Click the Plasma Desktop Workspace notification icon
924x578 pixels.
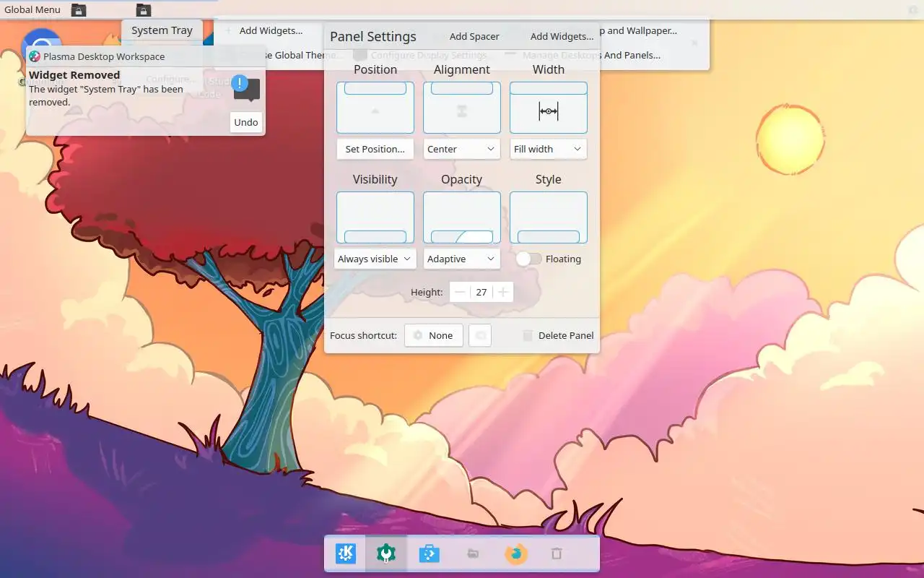pos(35,56)
